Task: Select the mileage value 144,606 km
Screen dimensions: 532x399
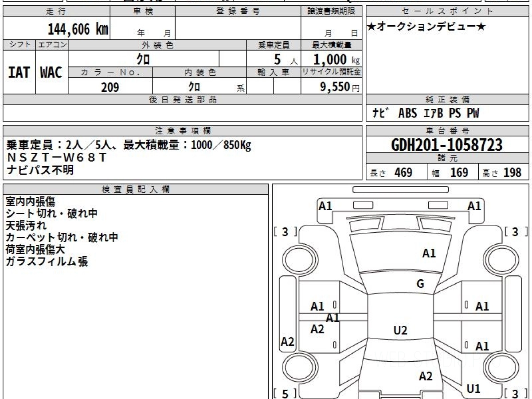Action: click(78, 29)
